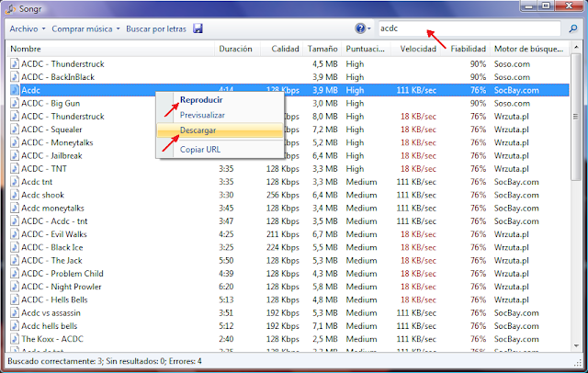
Task: Select the first ACDC - Thunderstruck row from Soso.com
Action: [x=288, y=63]
